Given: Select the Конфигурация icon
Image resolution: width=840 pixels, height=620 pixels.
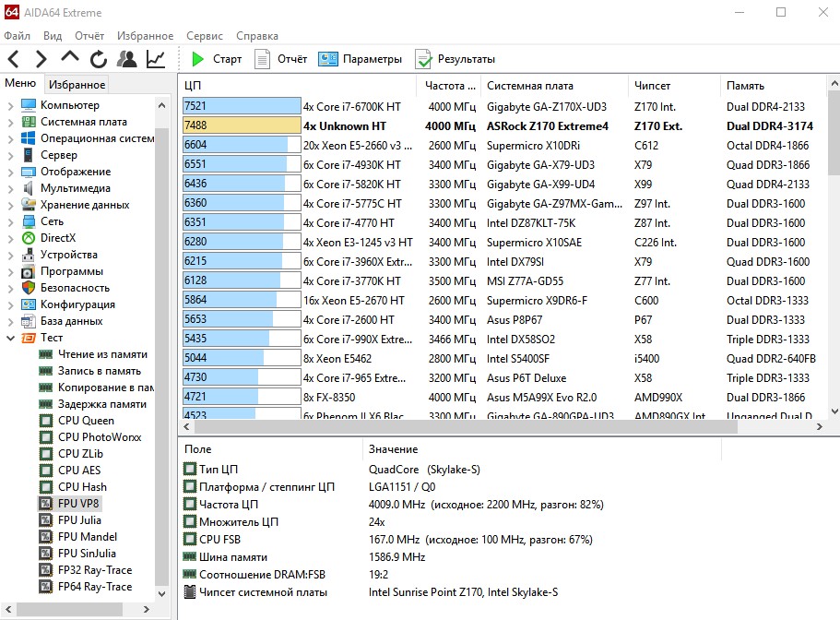Looking at the screenshot, I should 29,304.
